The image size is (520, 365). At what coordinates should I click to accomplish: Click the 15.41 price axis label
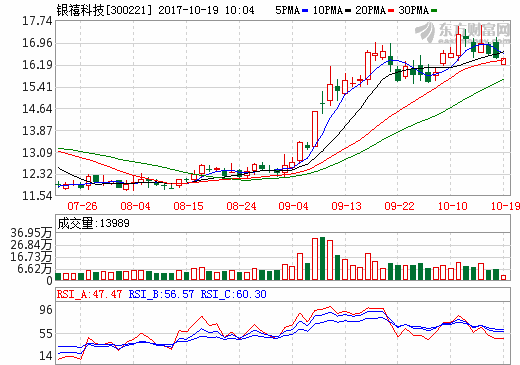(37, 87)
